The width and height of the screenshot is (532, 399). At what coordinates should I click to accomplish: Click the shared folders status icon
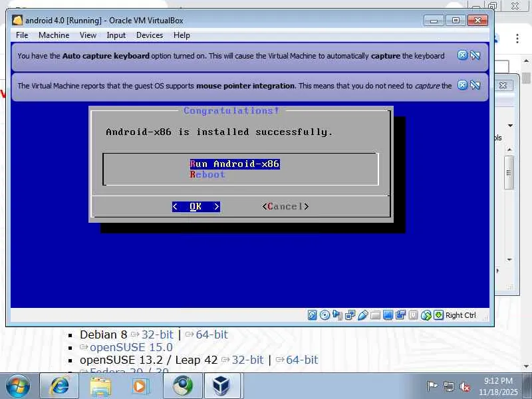pos(375,315)
